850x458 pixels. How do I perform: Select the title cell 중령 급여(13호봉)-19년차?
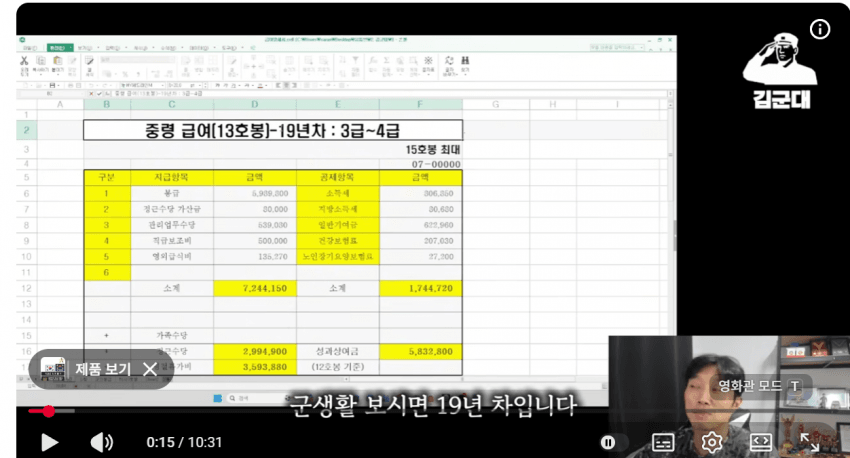(x=273, y=131)
